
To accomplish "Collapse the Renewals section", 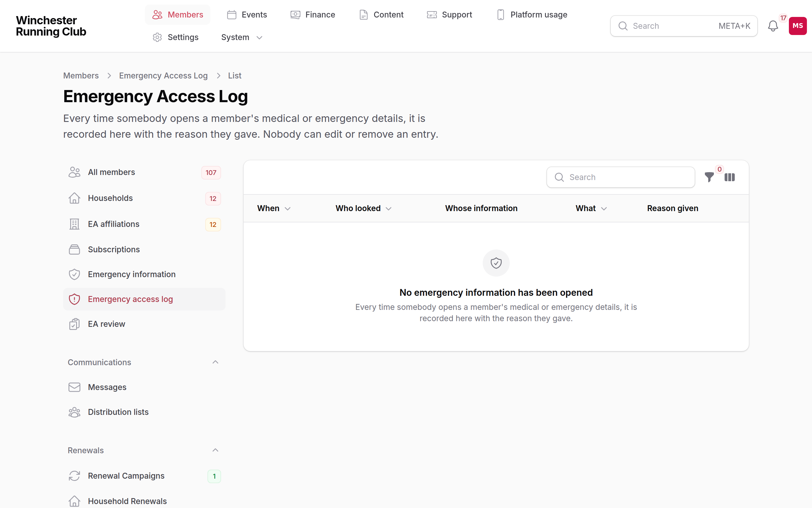I will click(x=215, y=450).
